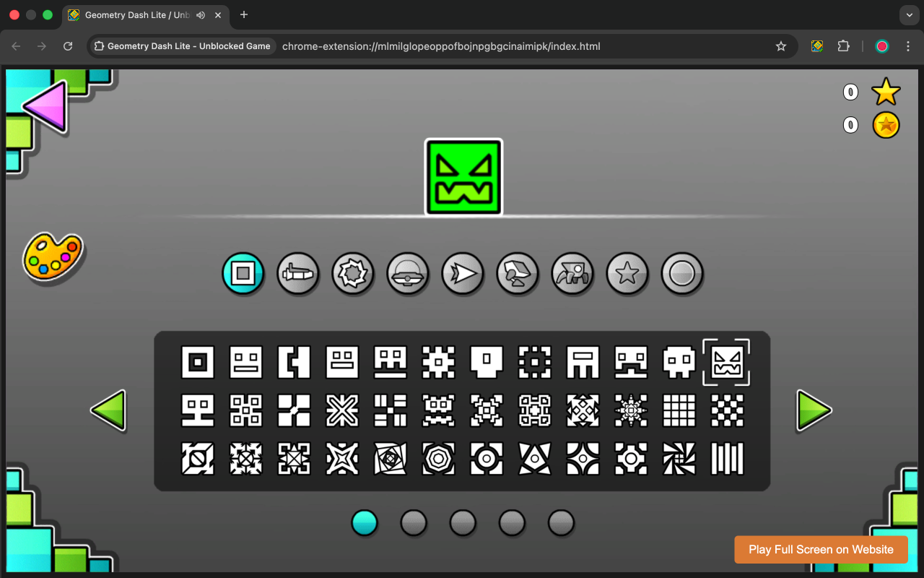
Task: Choose the bracket-shaped cube icon
Action: [295, 362]
